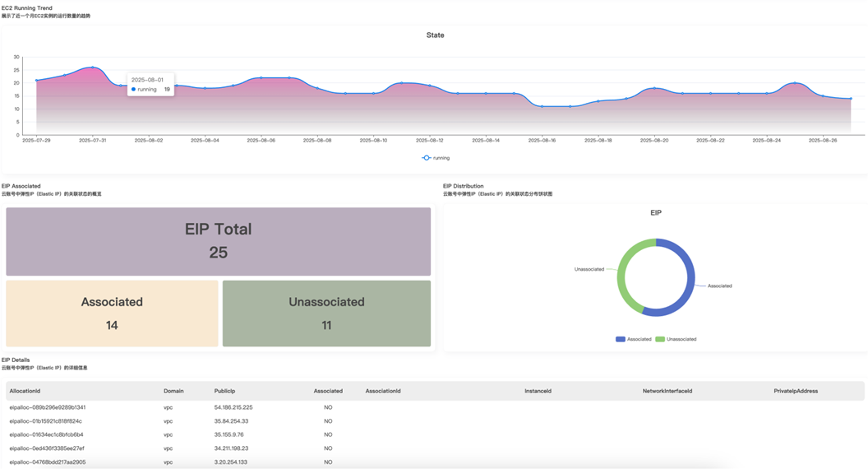868x469 pixels.
Task: Click public IP 35.84.254.33 cell
Action: click(231, 421)
